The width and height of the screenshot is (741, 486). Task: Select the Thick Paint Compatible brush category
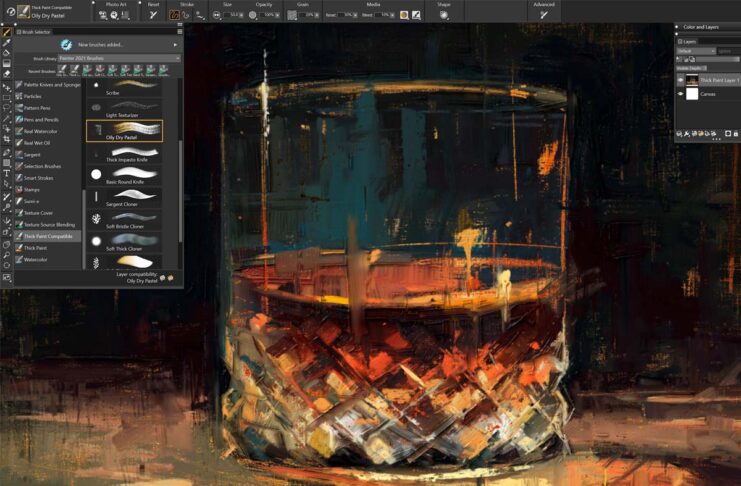[x=48, y=236]
